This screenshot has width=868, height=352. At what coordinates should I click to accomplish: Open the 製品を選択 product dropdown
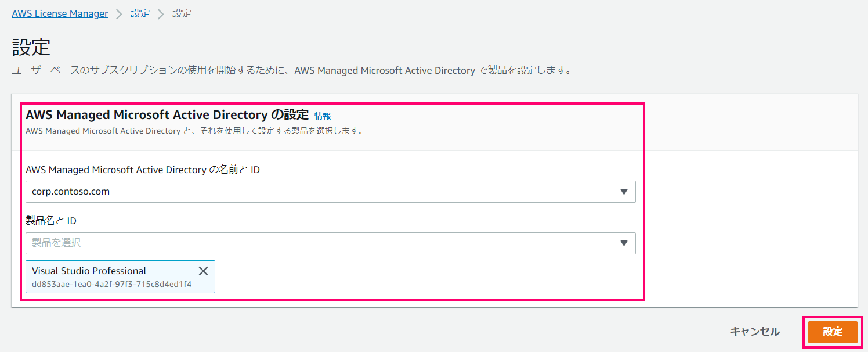331,243
